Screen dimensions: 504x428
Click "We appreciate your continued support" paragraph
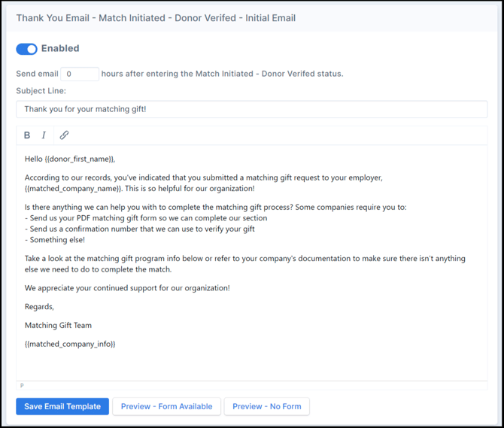tap(127, 287)
